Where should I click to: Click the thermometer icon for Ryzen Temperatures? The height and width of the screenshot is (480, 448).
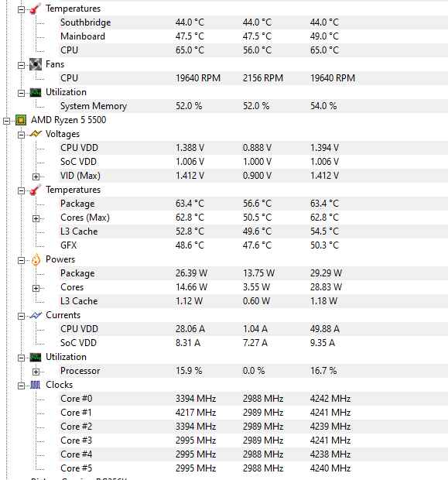[x=36, y=190]
